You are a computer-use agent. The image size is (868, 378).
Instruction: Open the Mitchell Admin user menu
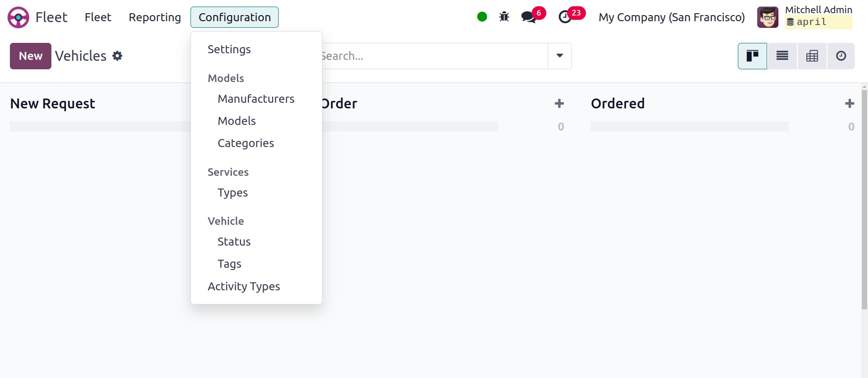pyautogui.click(x=805, y=17)
